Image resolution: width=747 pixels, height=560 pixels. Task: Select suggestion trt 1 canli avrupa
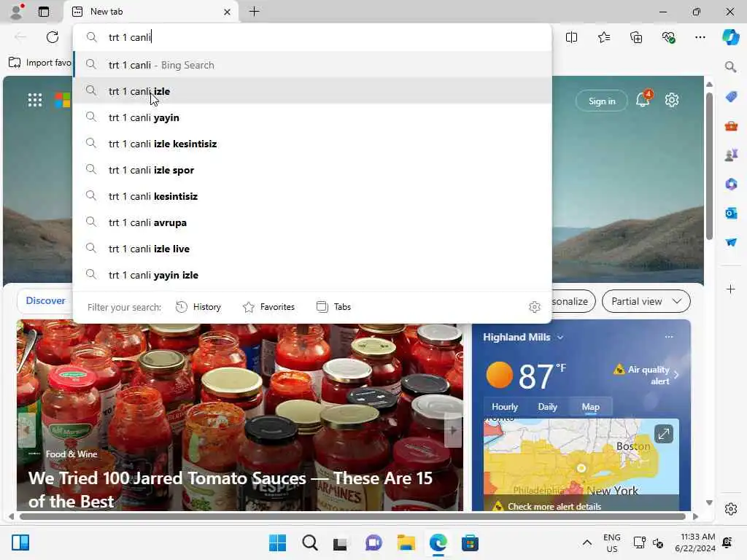[x=312, y=222]
